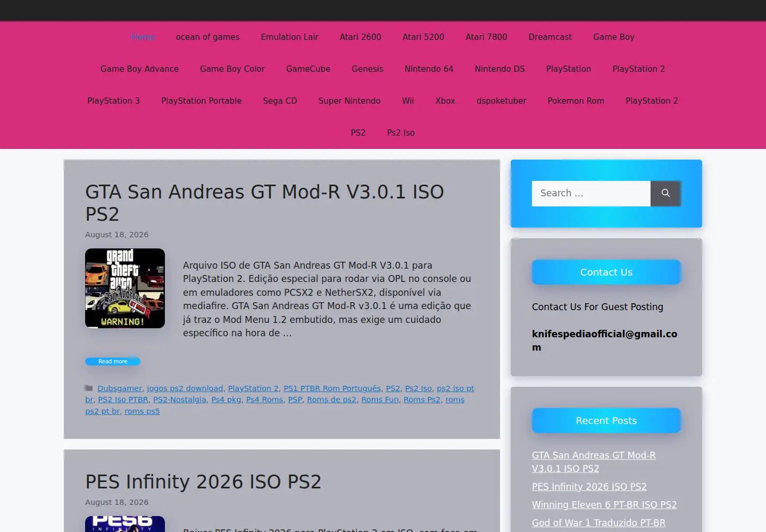
Task: Click the GTA San Andreas cover thumbnail
Action: click(x=125, y=288)
